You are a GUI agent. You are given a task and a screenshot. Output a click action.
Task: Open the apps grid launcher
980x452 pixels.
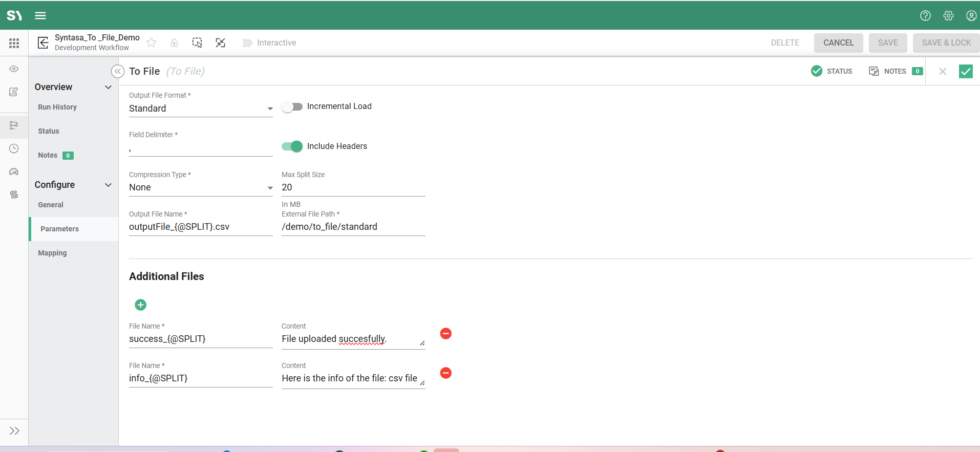pyautogui.click(x=14, y=44)
